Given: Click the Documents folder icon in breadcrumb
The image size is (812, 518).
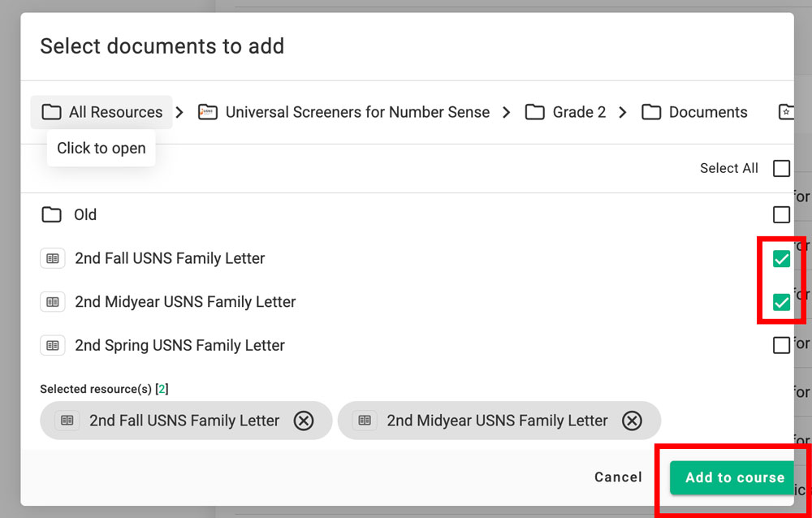Looking at the screenshot, I should pos(651,112).
